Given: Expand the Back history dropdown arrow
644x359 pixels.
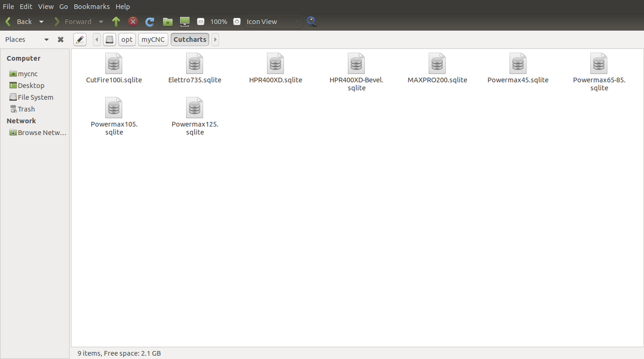Looking at the screenshot, I should [x=41, y=22].
